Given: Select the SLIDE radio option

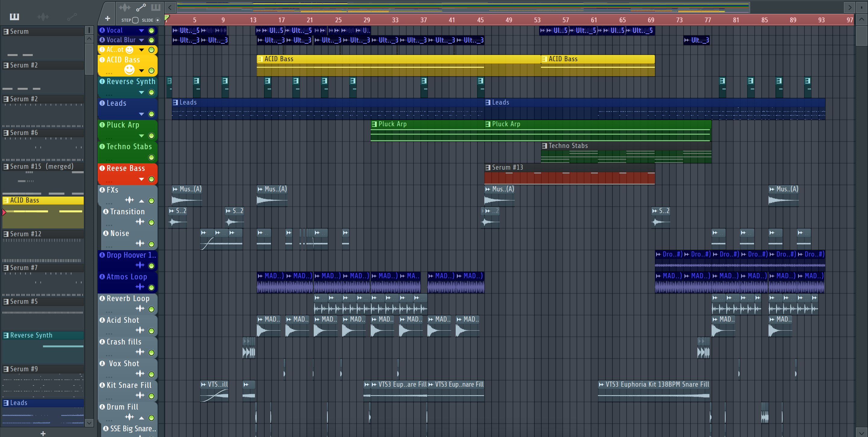Looking at the screenshot, I should pos(158,20).
